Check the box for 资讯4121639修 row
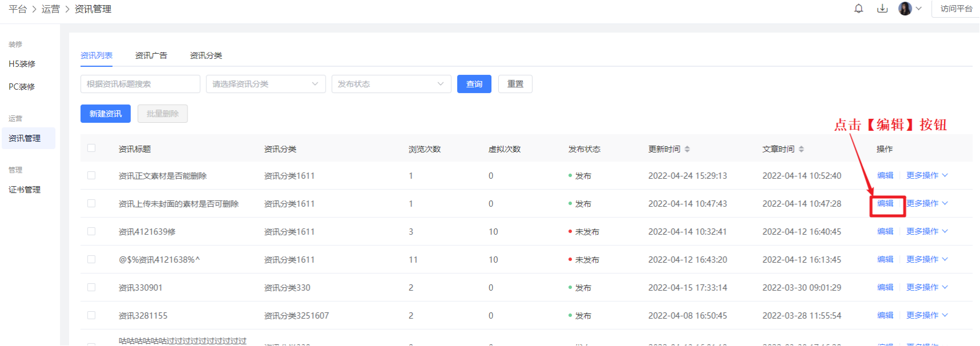Screen dimensions: 980x346 click(91, 232)
